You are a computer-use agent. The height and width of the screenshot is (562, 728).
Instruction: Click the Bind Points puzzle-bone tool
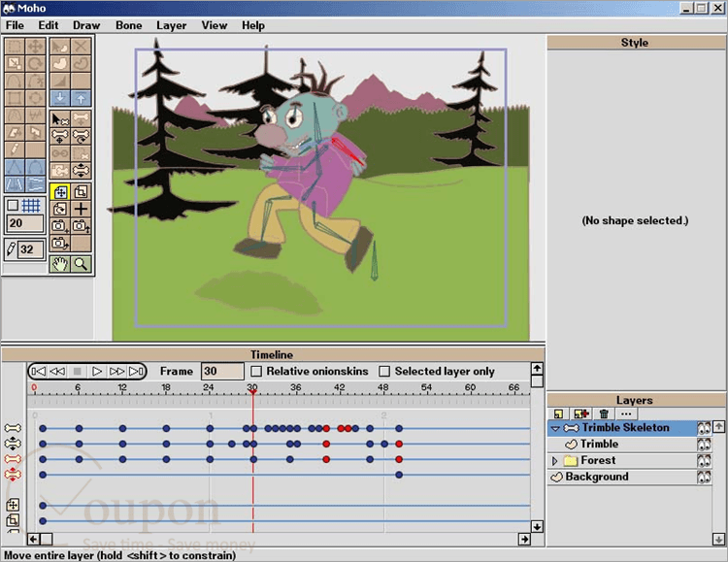(60, 171)
